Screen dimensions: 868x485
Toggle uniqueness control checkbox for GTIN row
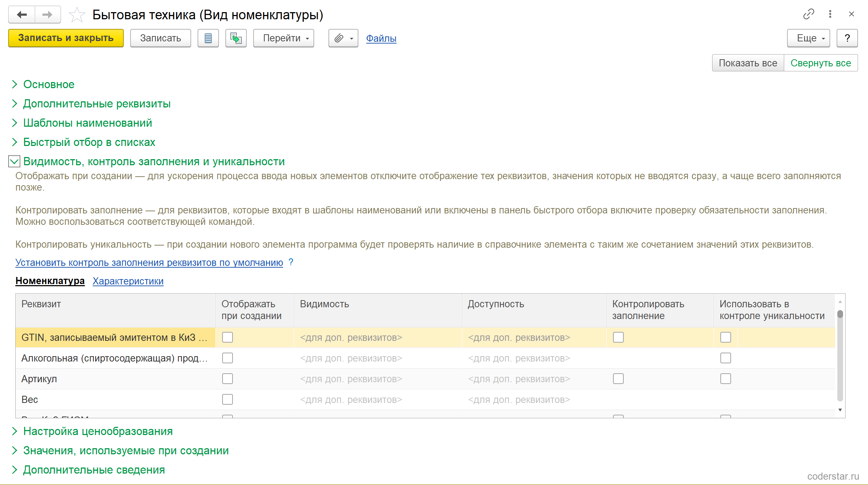click(x=726, y=337)
